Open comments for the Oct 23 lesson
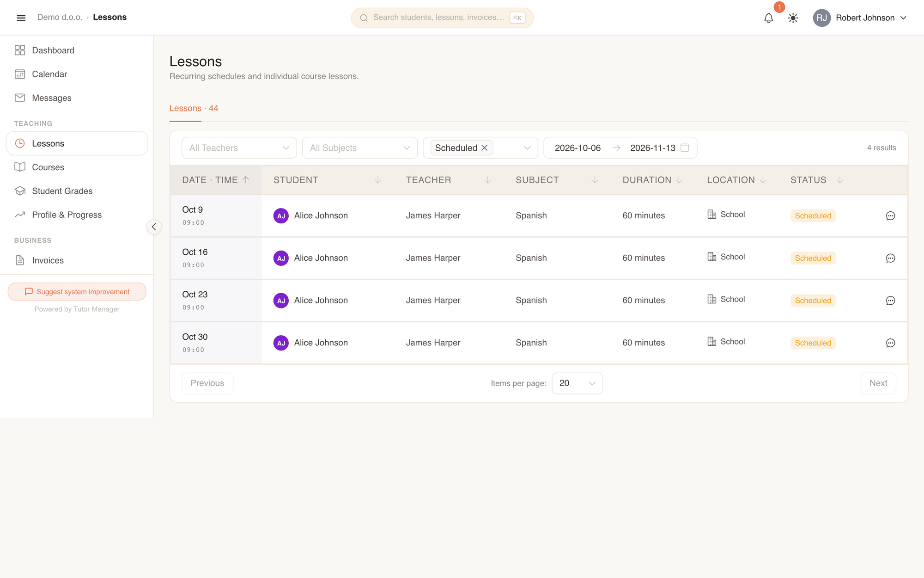This screenshot has width=924, height=578. [890, 301]
